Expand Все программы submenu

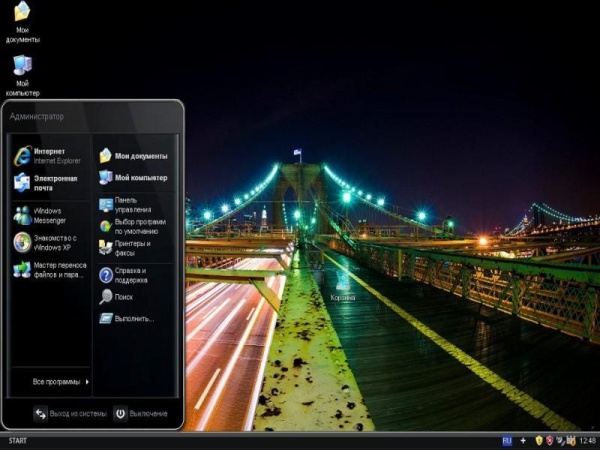[60, 381]
